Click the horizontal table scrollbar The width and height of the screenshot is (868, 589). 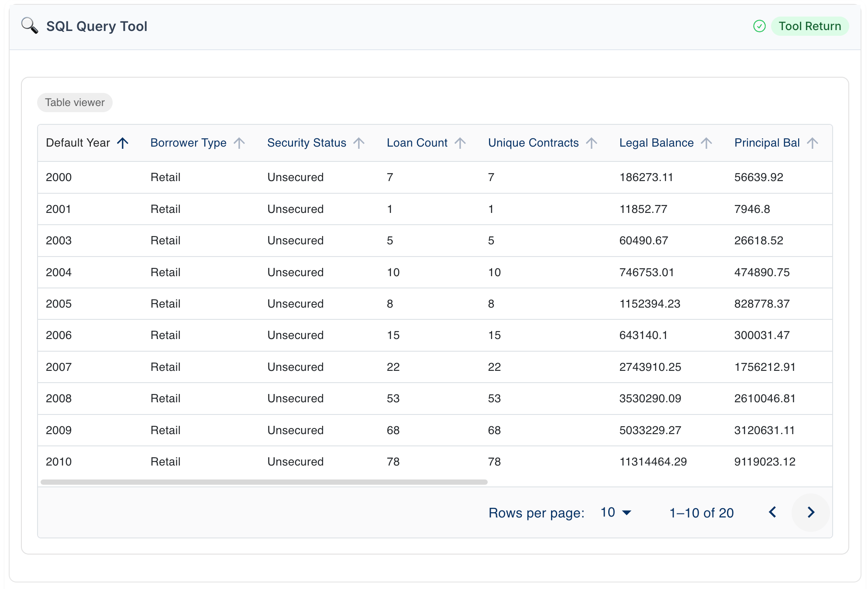(x=264, y=482)
